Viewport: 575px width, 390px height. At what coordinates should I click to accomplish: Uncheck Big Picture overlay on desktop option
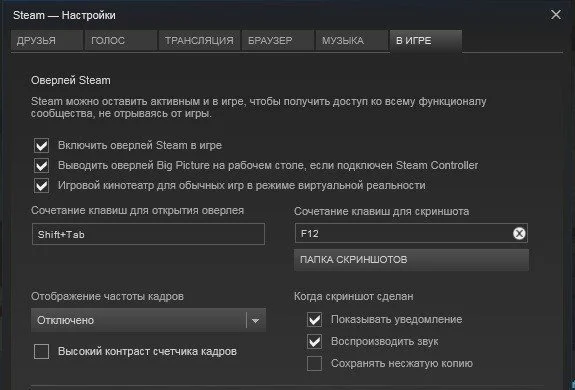tap(41, 166)
